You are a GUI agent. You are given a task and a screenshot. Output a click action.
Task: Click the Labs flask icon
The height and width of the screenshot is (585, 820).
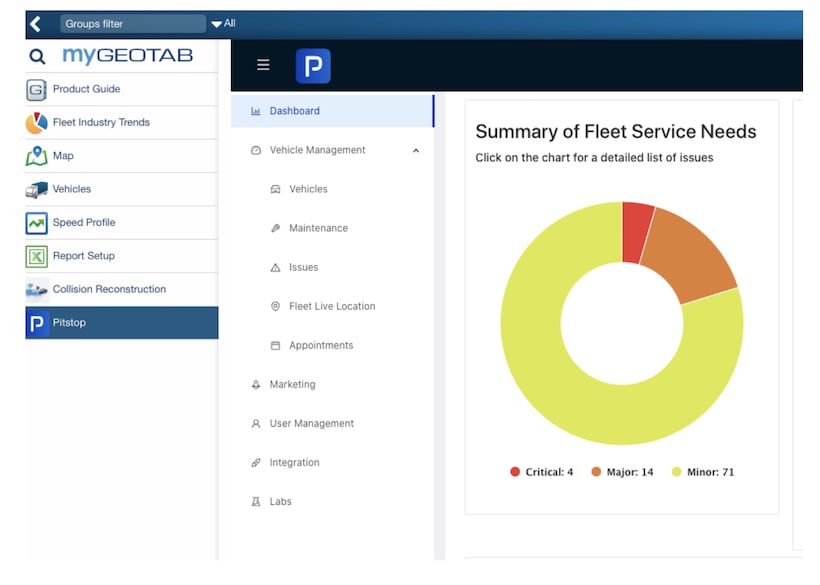(x=256, y=501)
